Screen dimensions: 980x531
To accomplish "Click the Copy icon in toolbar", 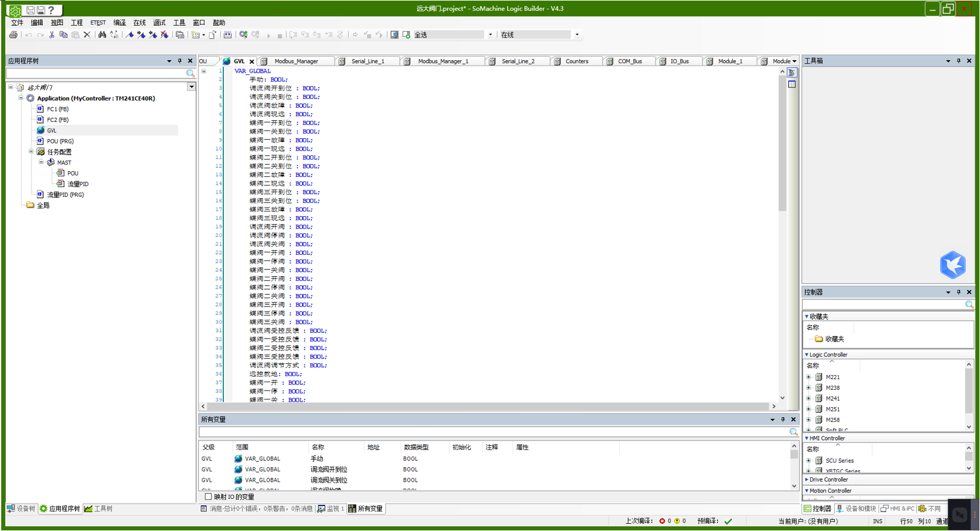I will pyautogui.click(x=64, y=35).
